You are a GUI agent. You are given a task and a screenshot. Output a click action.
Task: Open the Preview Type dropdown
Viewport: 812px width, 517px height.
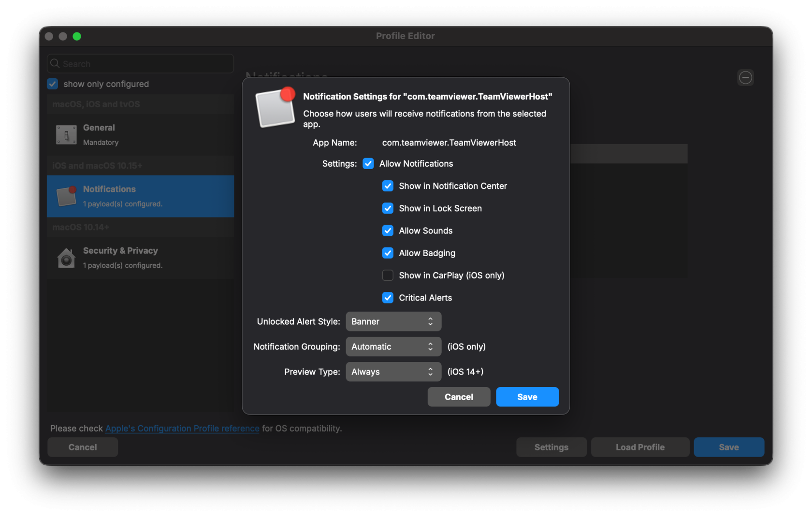point(393,372)
